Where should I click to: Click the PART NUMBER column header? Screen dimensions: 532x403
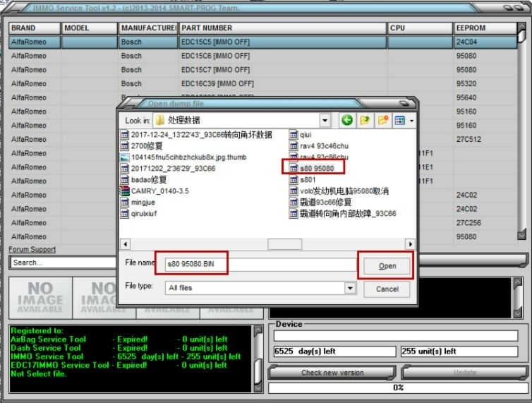pyautogui.click(x=282, y=28)
